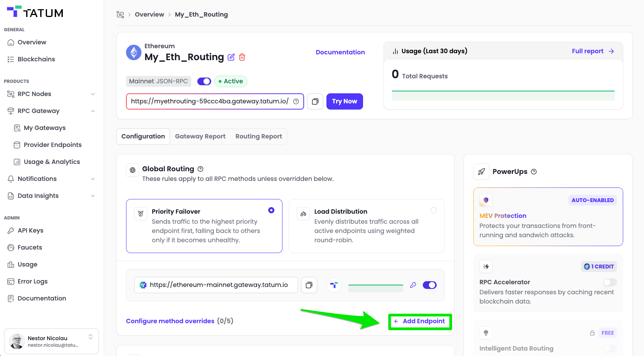Click the PowerUps help icon
This screenshot has width=644, height=356.
click(x=534, y=172)
